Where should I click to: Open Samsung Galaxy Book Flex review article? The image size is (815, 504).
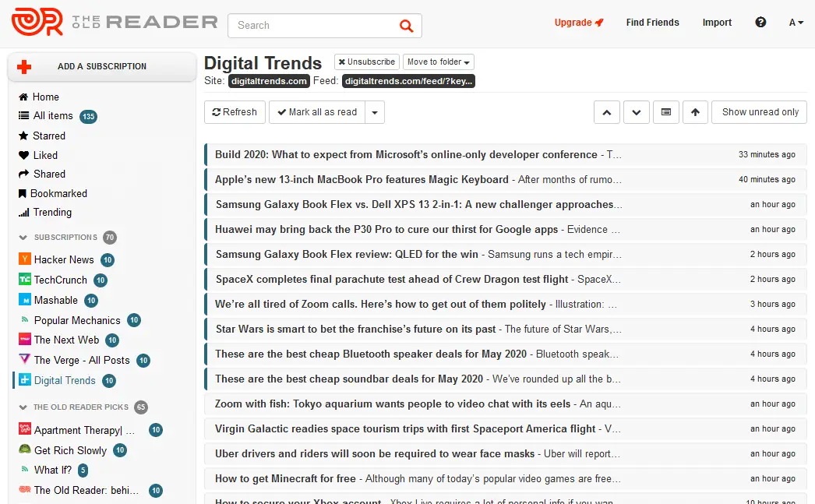click(x=505, y=255)
